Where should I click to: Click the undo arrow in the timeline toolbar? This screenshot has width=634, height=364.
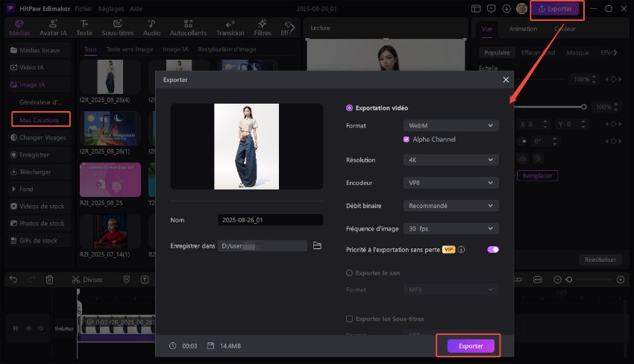tap(13, 279)
